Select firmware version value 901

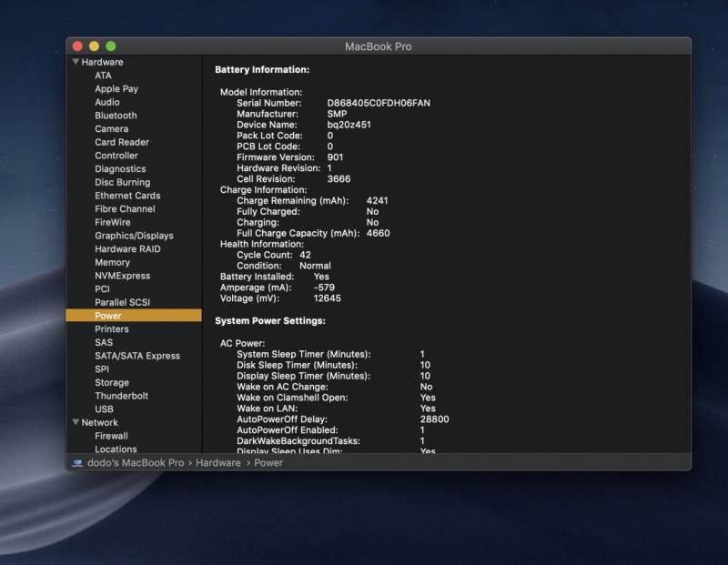point(335,157)
